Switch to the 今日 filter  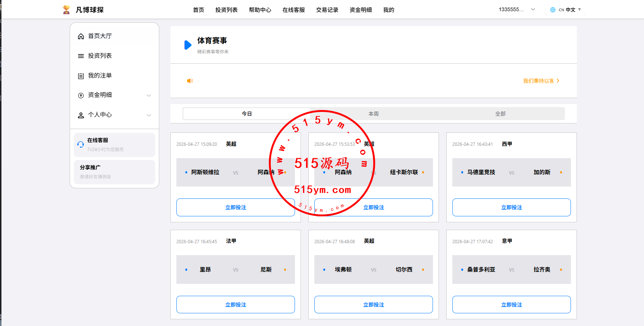(x=246, y=114)
